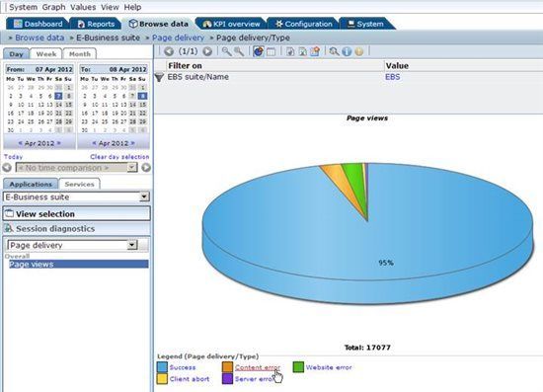Select Page views item in Overall list

coord(79,265)
